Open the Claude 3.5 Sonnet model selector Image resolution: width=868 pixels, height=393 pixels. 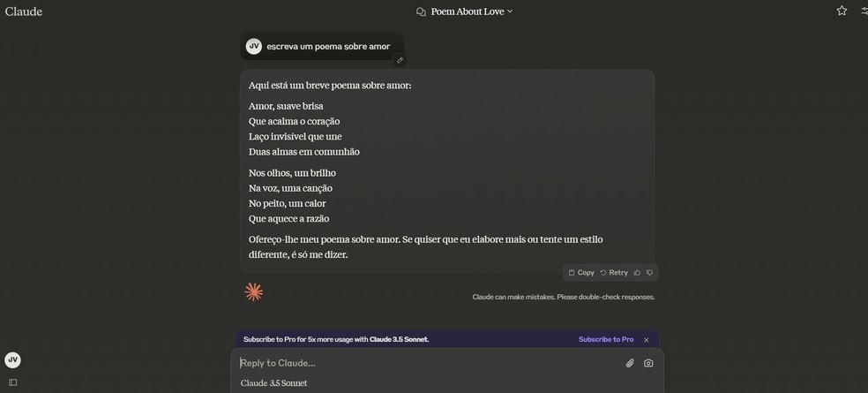pos(274,383)
